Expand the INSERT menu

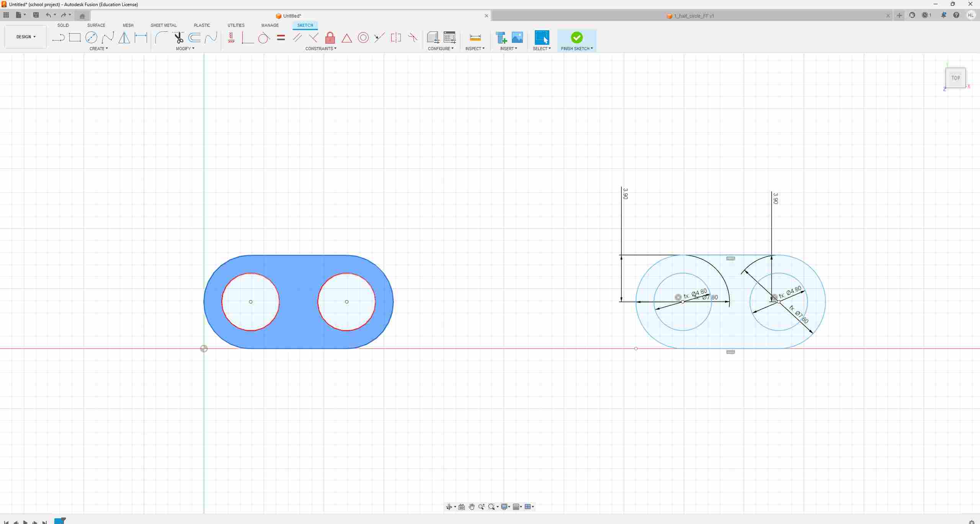[x=509, y=49]
